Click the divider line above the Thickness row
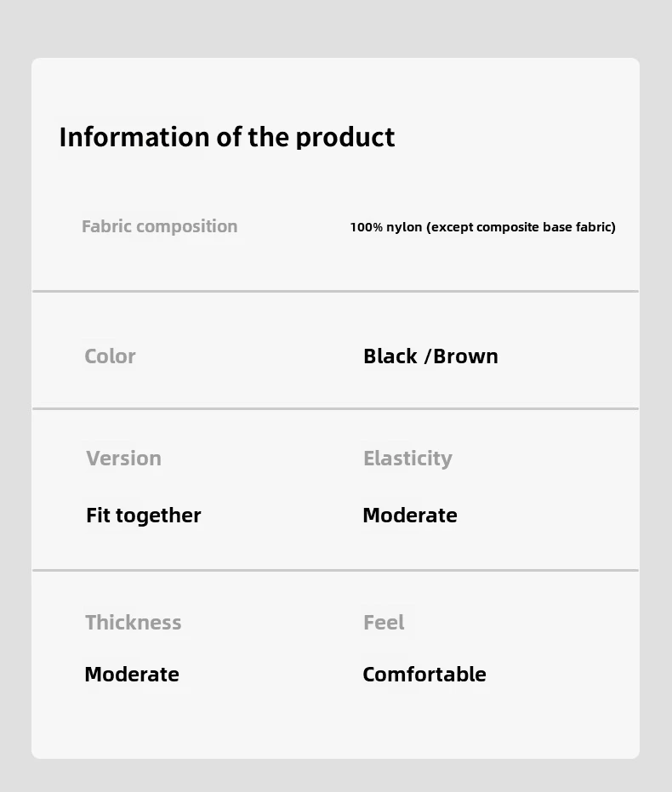This screenshot has width=672, height=792. (x=335, y=570)
